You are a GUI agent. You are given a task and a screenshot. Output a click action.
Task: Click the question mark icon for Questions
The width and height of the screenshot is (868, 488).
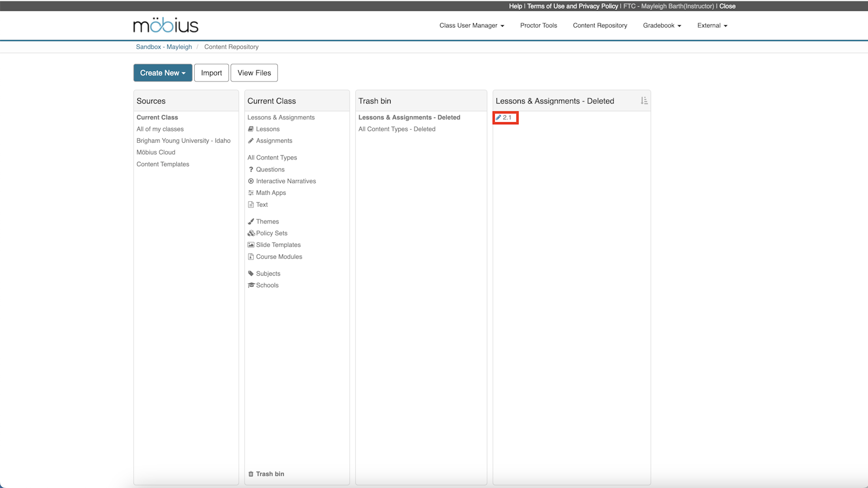(x=251, y=169)
